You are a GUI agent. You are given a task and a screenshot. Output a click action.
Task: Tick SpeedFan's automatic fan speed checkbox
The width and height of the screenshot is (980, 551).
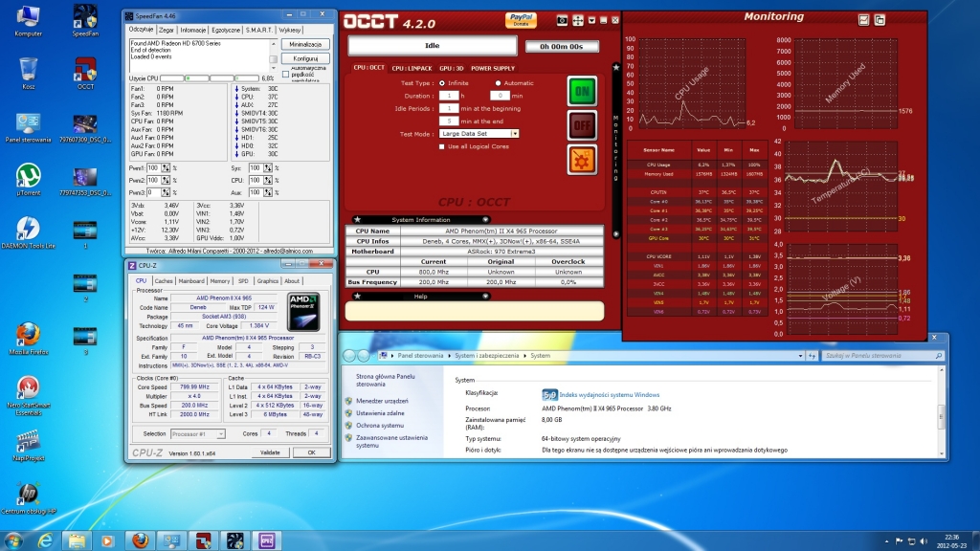point(284,72)
